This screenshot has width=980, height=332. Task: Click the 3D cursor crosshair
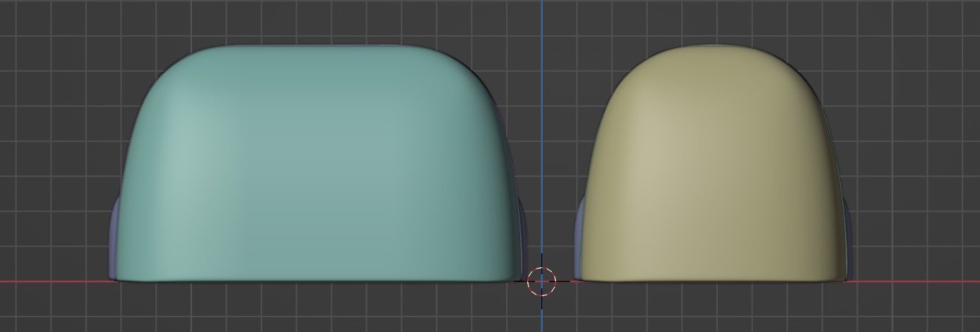click(x=541, y=281)
